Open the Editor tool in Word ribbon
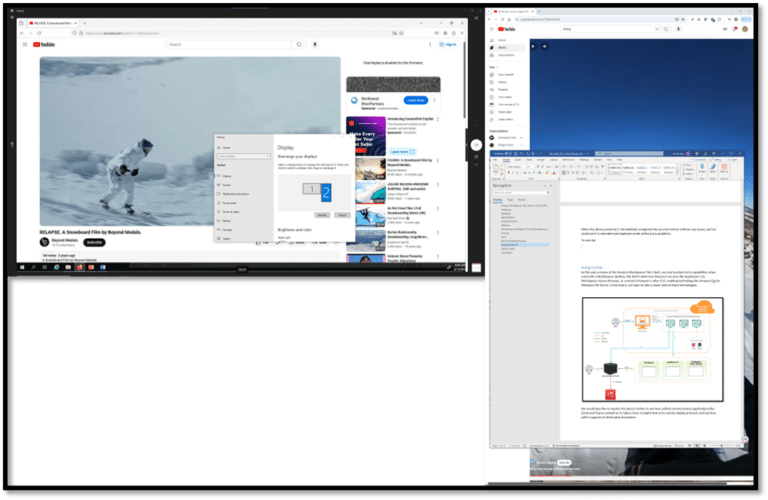This screenshot has height=500, width=768. point(713,167)
